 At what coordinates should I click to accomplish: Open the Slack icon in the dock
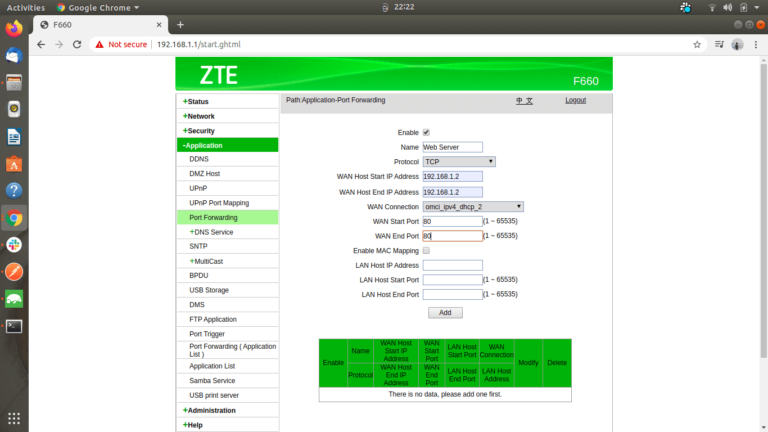click(14, 244)
